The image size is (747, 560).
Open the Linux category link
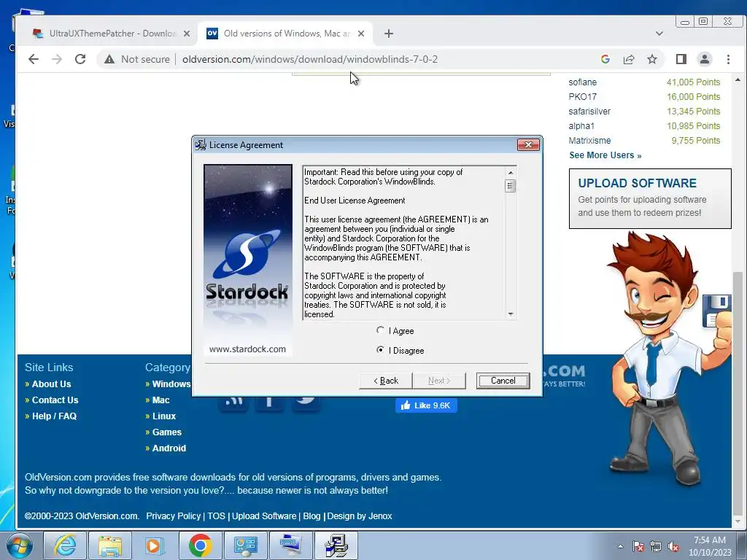click(164, 416)
